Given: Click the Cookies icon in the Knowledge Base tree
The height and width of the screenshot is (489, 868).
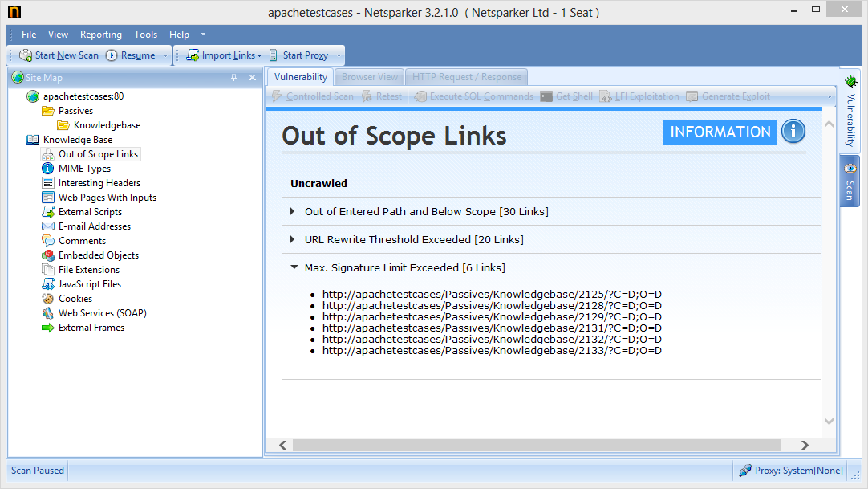Looking at the screenshot, I should [49, 298].
